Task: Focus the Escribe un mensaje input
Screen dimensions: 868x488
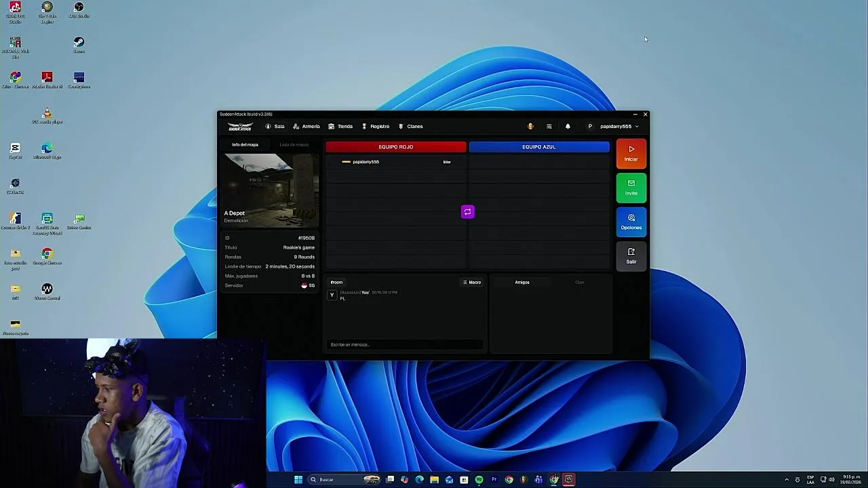Action: pos(405,344)
